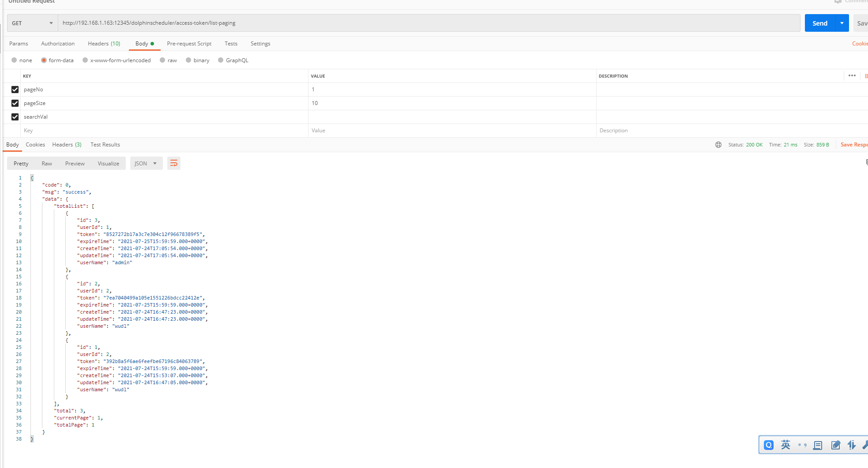Open the Send button dropdown arrow
Screen dimensions: 868x468
[842, 22]
